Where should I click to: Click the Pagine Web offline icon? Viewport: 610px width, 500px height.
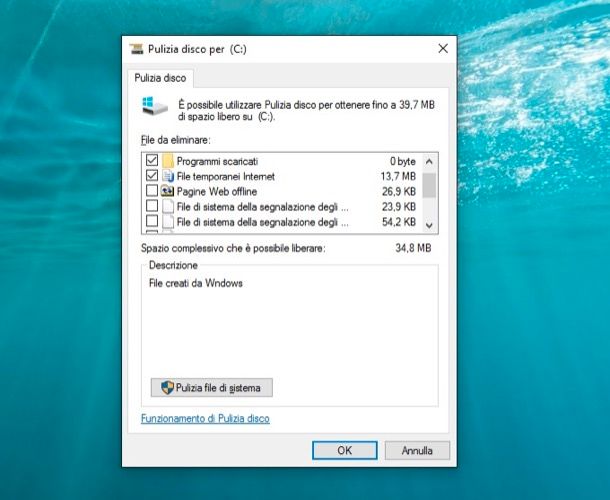coord(168,191)
